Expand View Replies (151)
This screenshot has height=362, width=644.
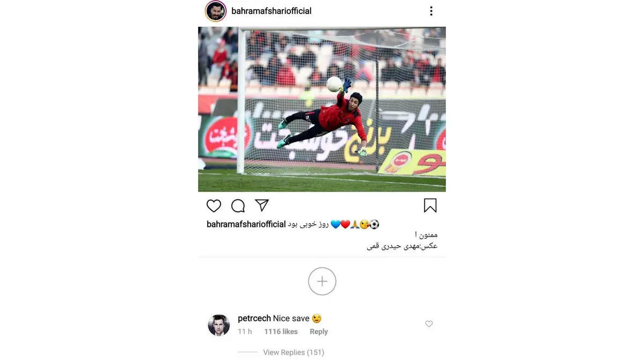coord(294,352)
